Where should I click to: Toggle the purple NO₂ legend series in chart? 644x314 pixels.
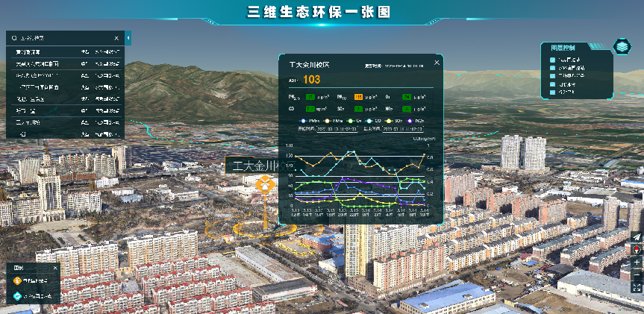pos(409,120)
